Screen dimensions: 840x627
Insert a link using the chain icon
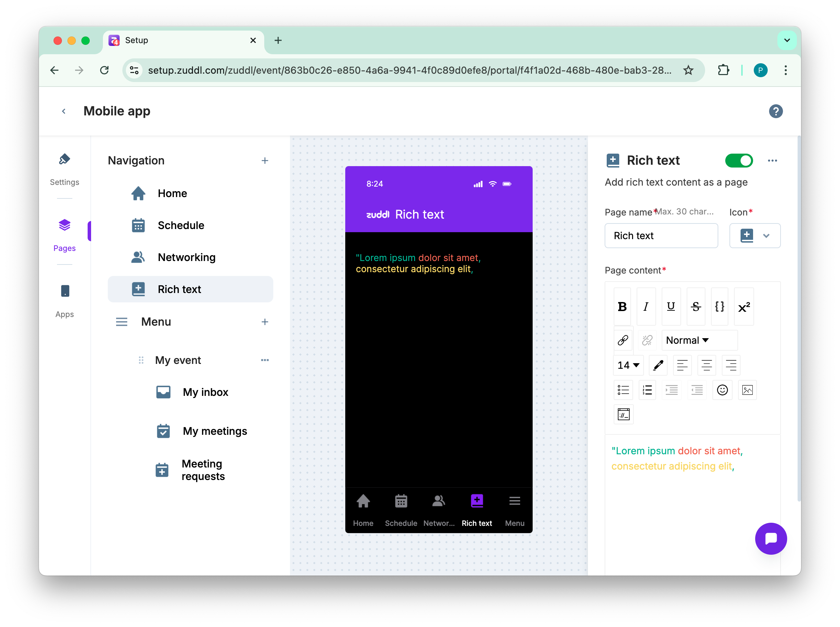[x=623, y=340]
